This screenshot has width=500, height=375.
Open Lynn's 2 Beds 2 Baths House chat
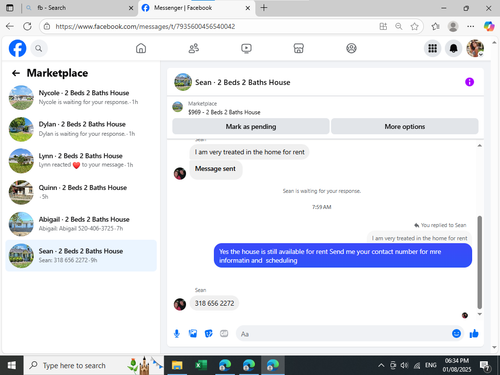click(x=81, y=161)
